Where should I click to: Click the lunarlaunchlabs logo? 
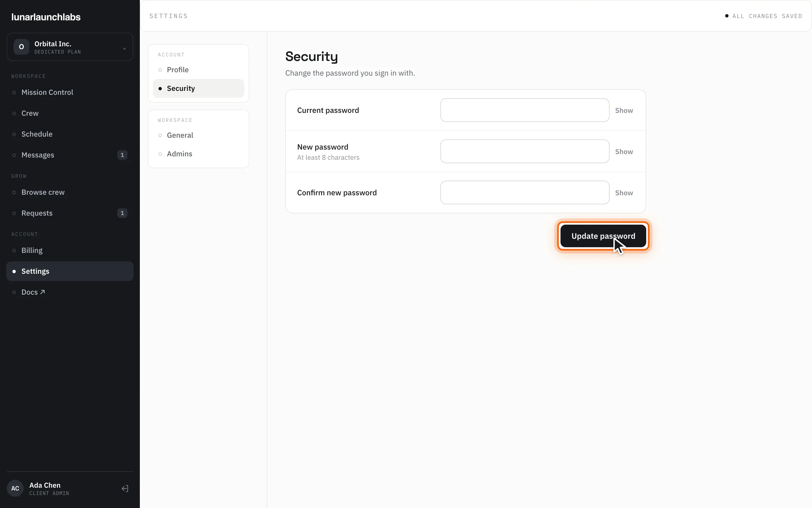46,17
